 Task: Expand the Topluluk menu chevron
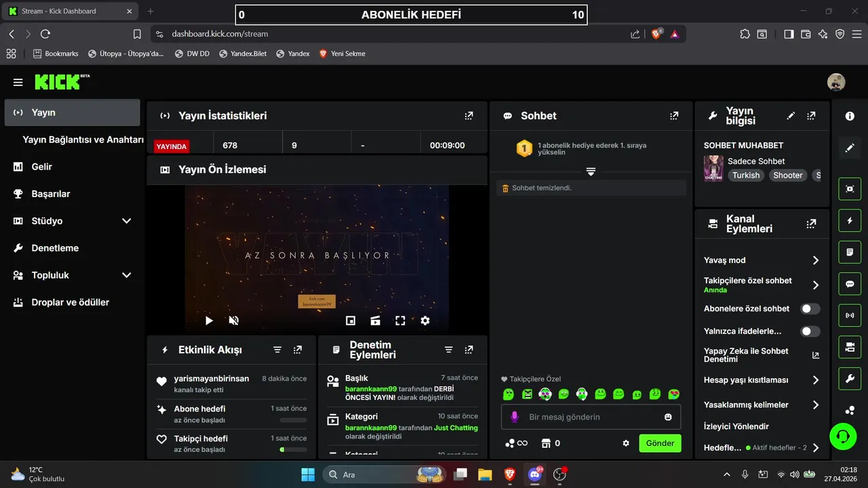point(126,275)
